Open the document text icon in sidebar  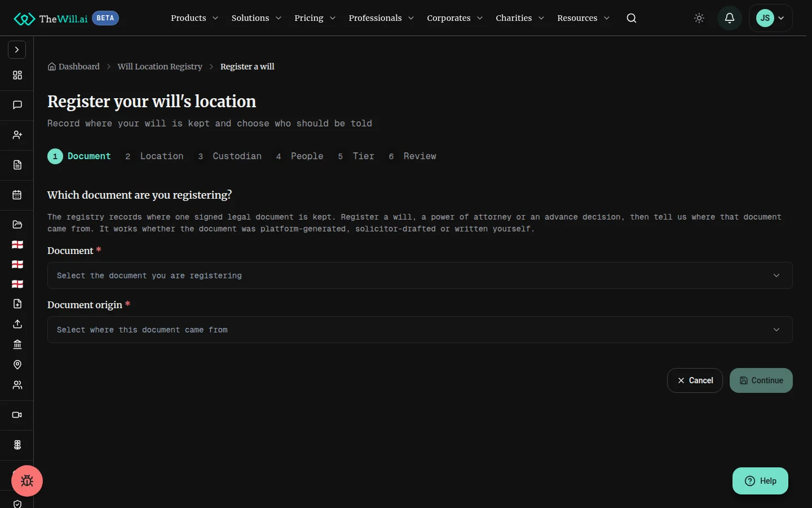[17, 165]
